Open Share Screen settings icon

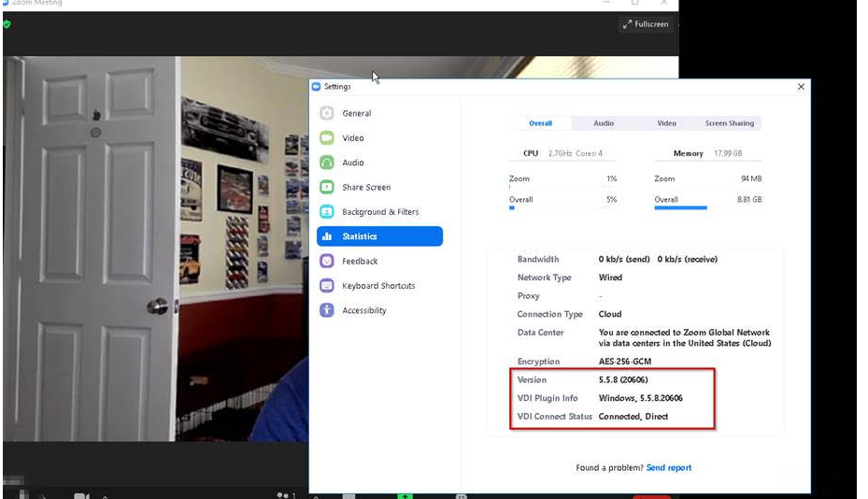pos(327,187)
